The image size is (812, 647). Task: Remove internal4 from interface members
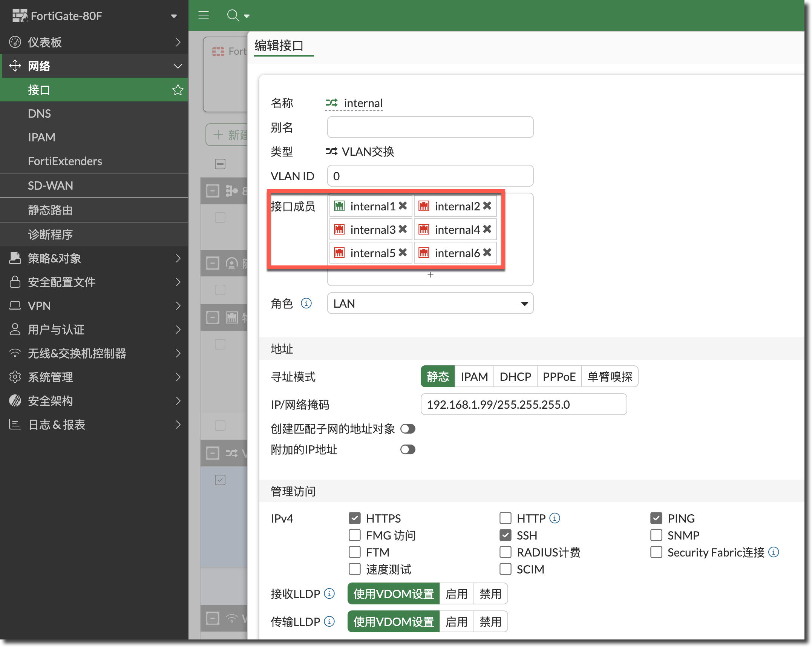tap(487, 229)
